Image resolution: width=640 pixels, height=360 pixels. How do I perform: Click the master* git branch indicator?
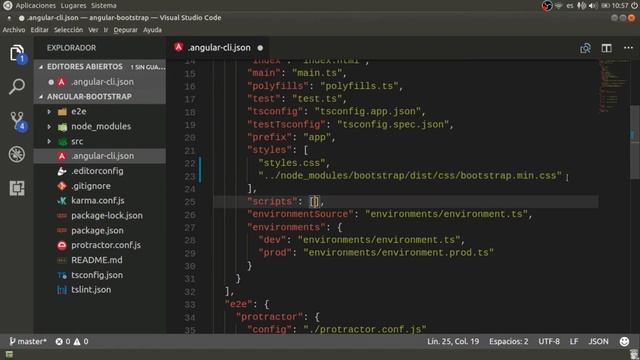(28, 342)
